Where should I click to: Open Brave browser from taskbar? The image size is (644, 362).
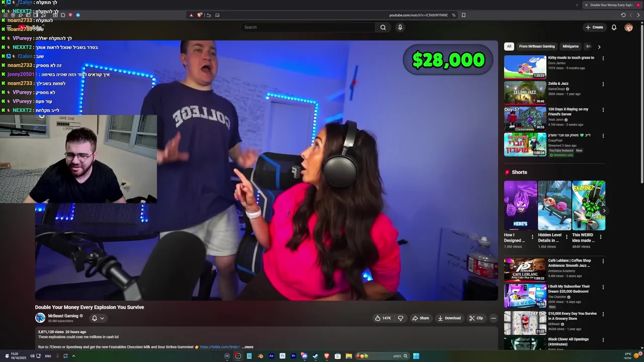click(327, 356)
